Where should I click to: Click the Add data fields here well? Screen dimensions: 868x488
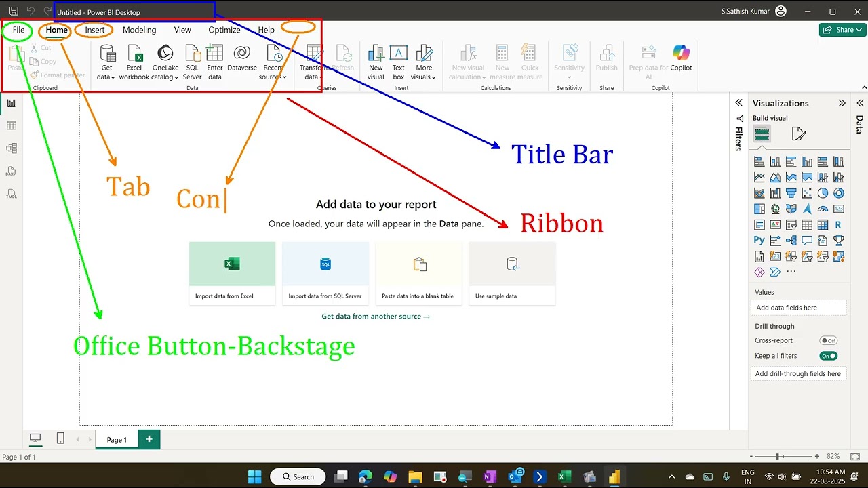pyautogui.click(x=799, y=308)
